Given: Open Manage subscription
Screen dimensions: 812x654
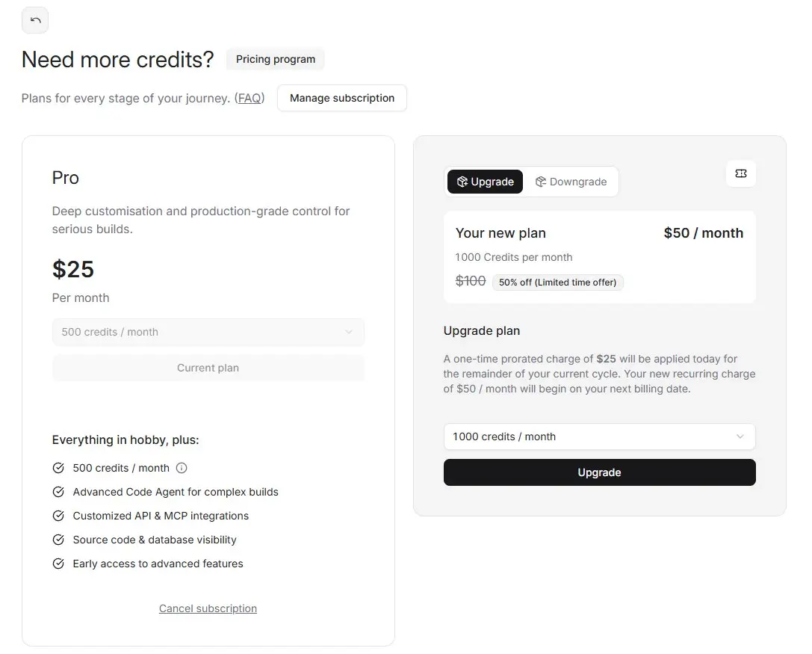Looking at the screenshot, I should tap(341, 98).
